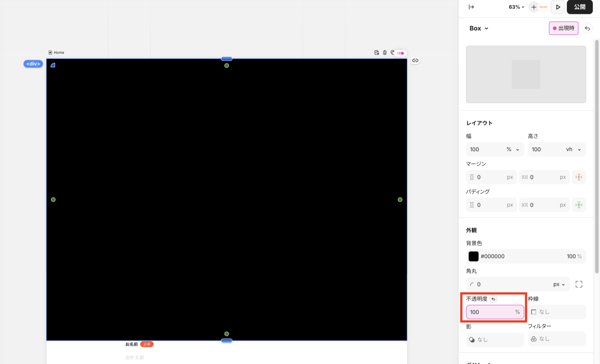Image resolution: width=600 pixels, height=364 pixels.
Task: Select the <div> tag label
Action: click(x=33, y=64)
